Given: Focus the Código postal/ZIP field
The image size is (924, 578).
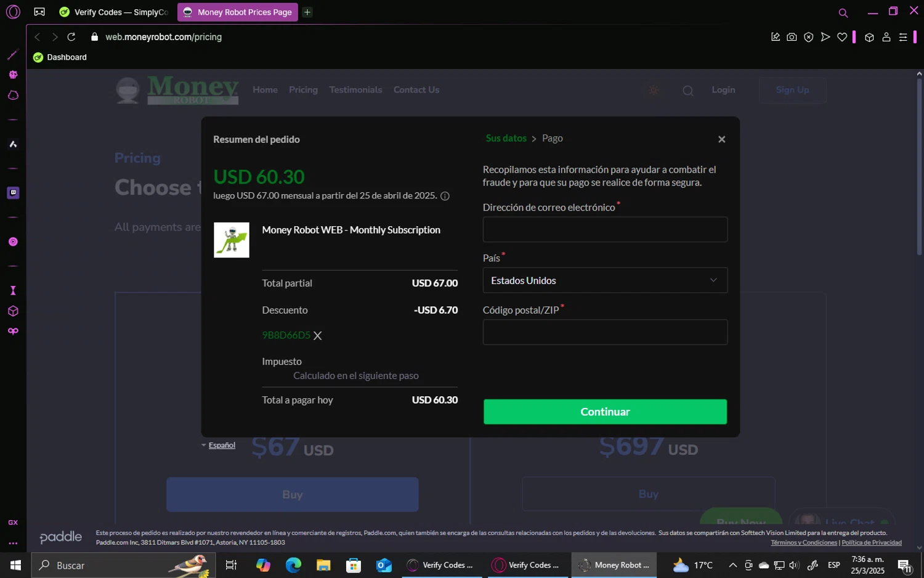Looking at the screenshot, I should pos(605,332).
